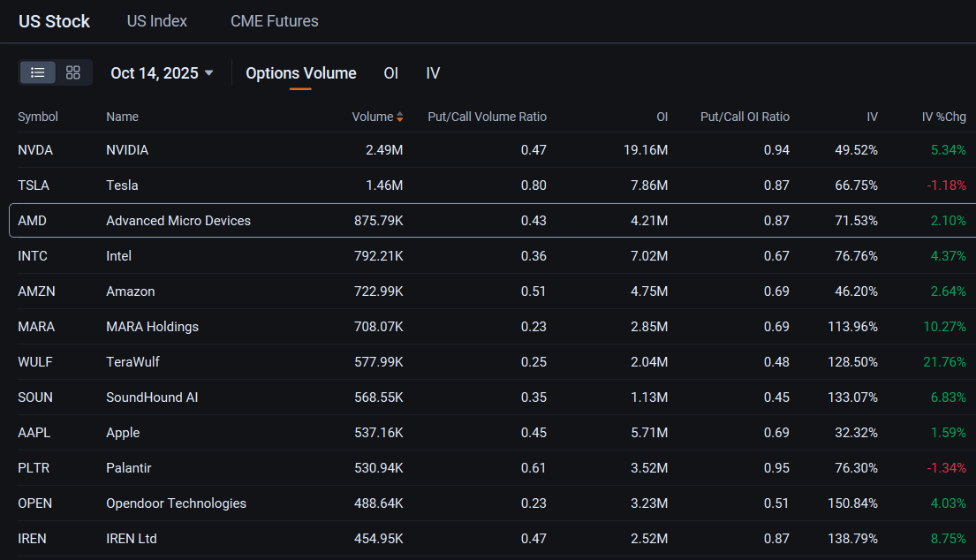Open the Oct 14, 2025 date dropdown

click(162, 73)
